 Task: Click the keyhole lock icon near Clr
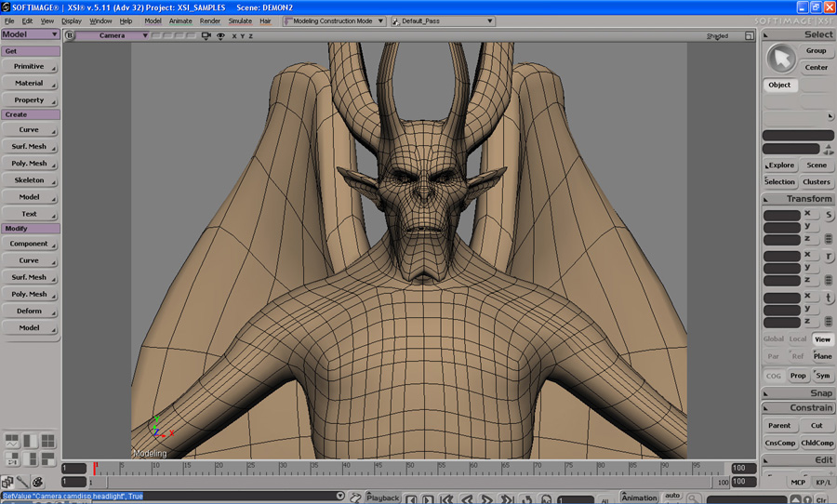click(807, 499)
